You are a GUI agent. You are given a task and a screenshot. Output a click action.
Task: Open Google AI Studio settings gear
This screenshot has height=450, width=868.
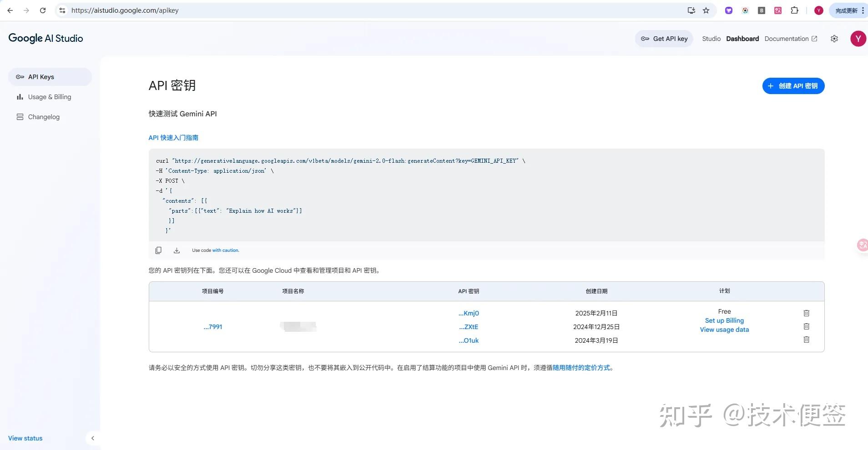click(x=834, y=39)
